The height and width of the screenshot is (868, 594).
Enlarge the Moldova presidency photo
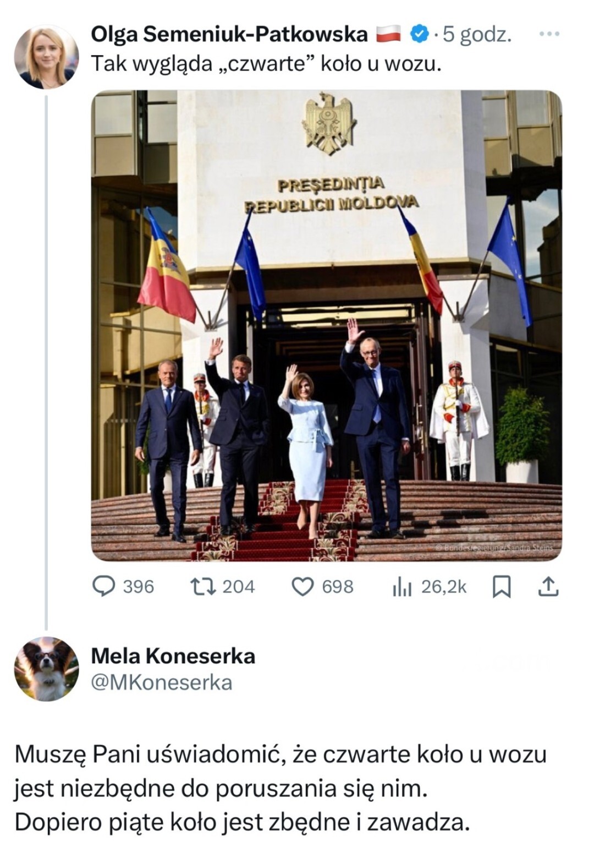click(326, 325)
